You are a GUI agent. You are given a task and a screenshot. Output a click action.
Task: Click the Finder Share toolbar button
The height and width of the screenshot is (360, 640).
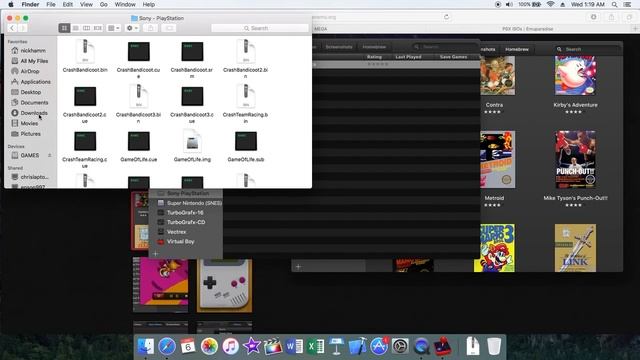(x=151, y=28)
